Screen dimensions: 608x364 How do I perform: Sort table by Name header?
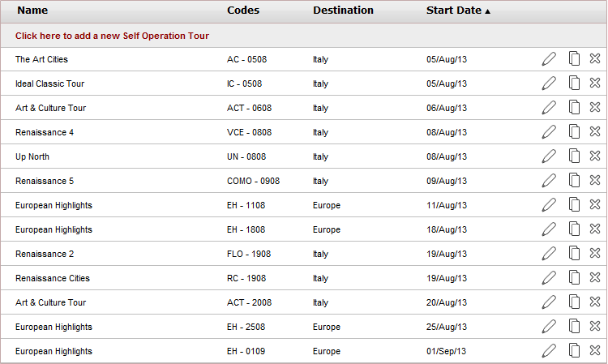[32, 11]
